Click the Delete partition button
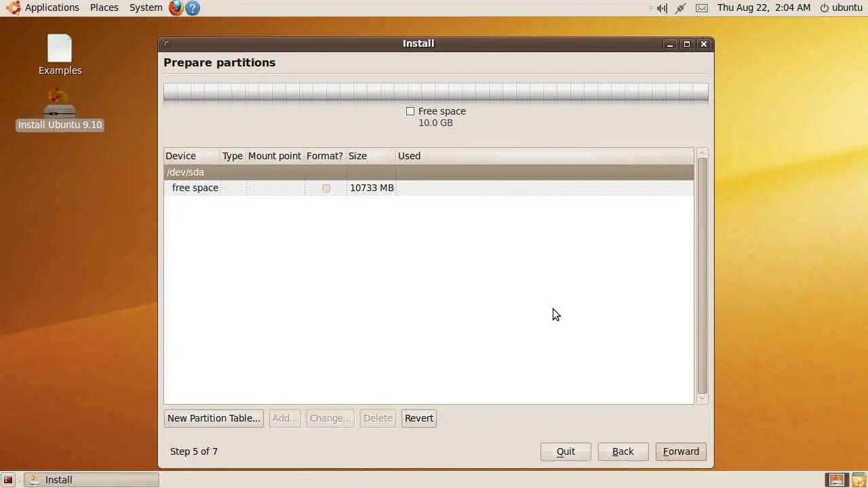868x488 pixels. [378, 418]
